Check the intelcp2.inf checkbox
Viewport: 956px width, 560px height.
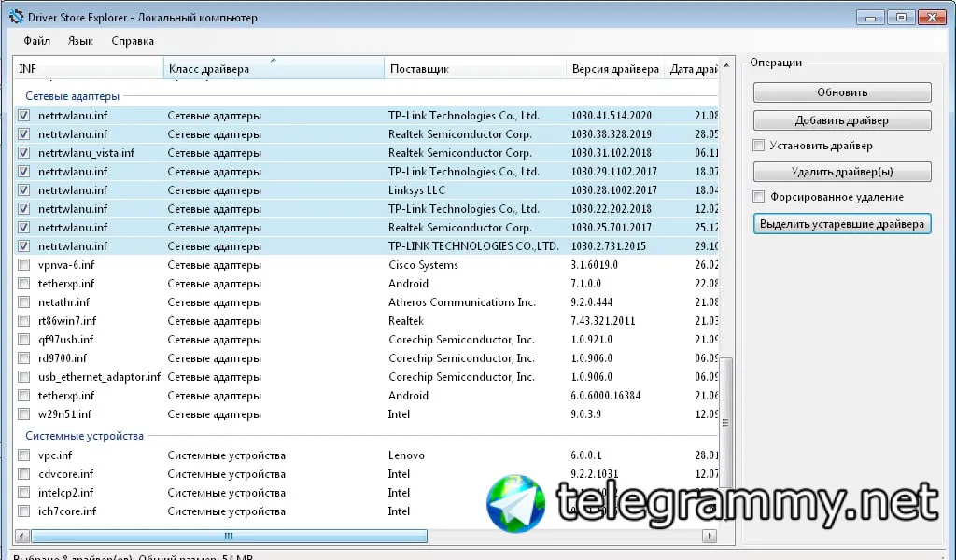[23, 493]
